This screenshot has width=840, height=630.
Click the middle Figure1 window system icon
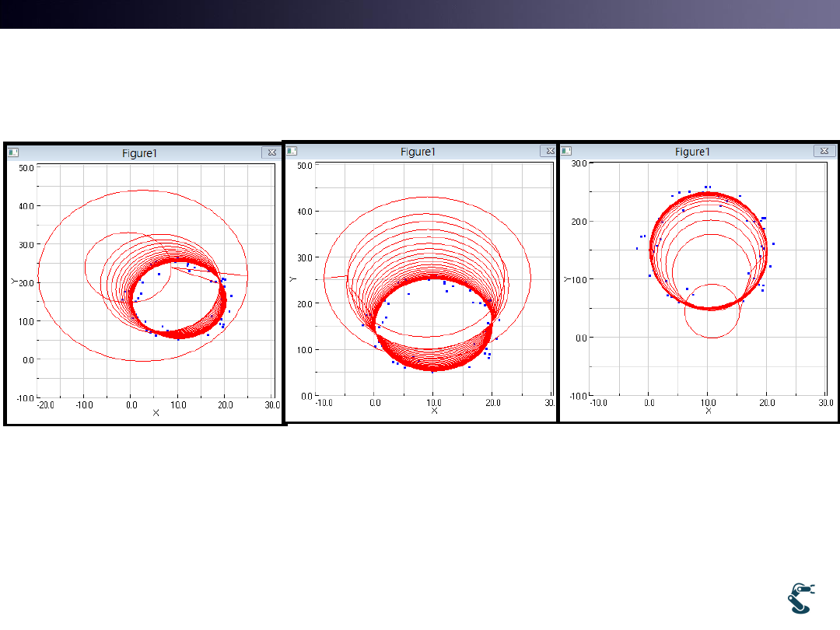point(292,152)
